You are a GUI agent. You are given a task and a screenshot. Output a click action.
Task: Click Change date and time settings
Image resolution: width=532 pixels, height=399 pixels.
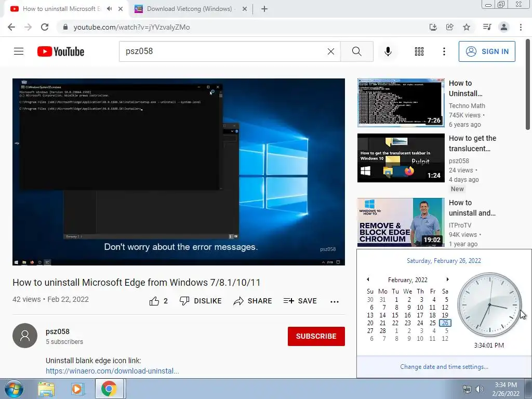(x=444, y=367)
